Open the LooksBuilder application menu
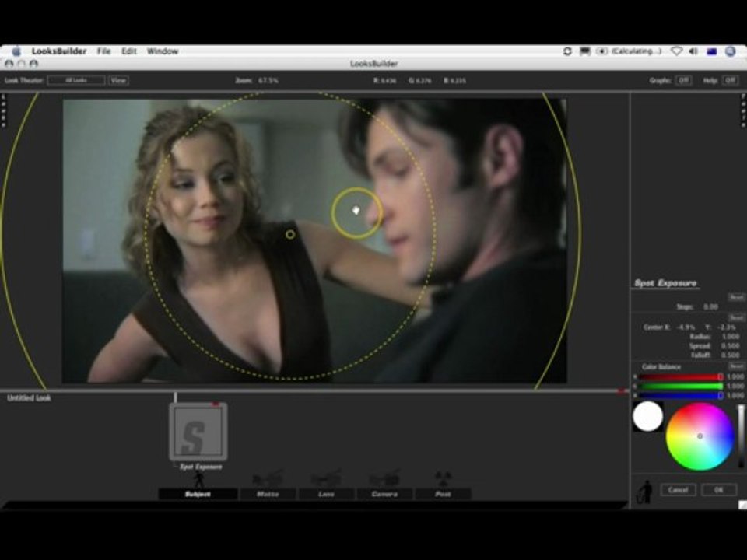Viewport: 747px width, 560px height. coord(59,51)
